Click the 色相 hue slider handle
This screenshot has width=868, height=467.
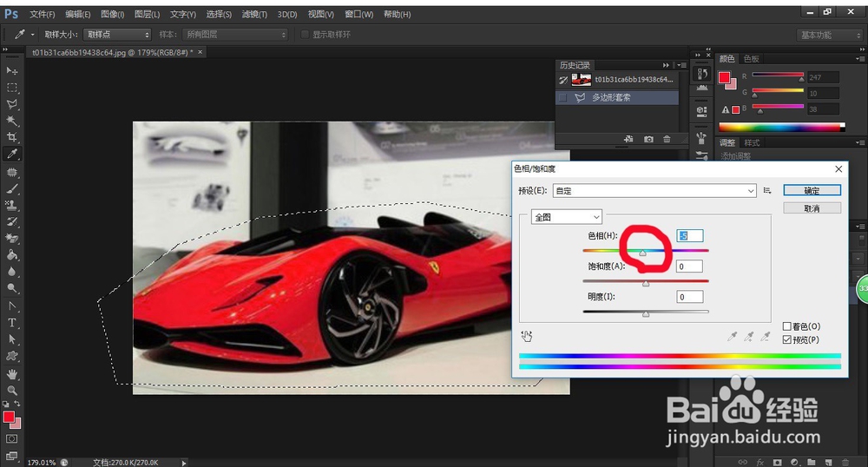click(x=642, y=253)
